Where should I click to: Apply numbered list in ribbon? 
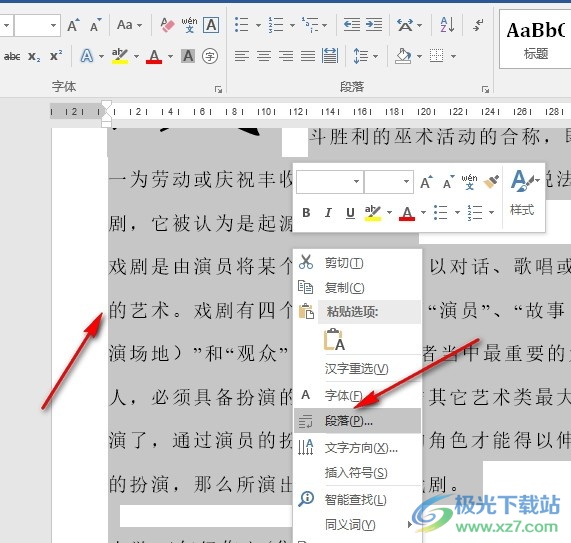tap(276, 25)
